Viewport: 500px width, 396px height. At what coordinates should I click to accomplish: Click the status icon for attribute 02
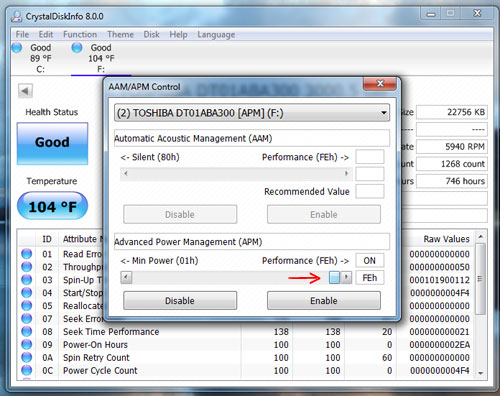coord(26,267)
